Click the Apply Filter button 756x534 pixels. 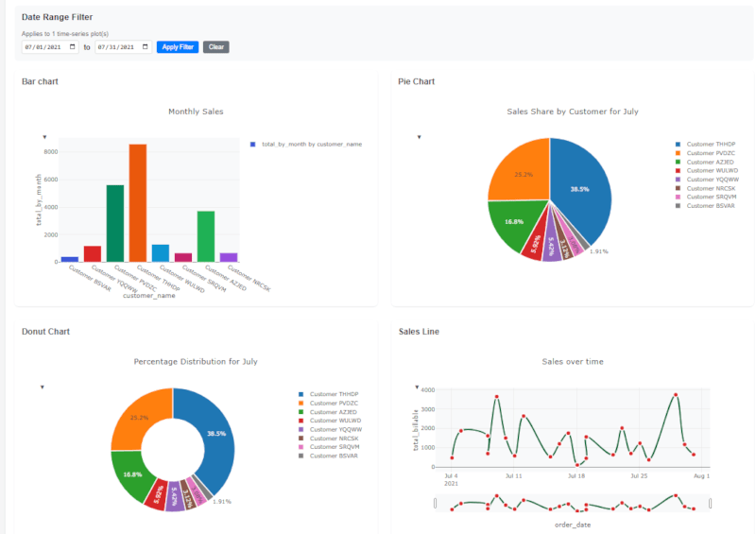tap(177, 46)
